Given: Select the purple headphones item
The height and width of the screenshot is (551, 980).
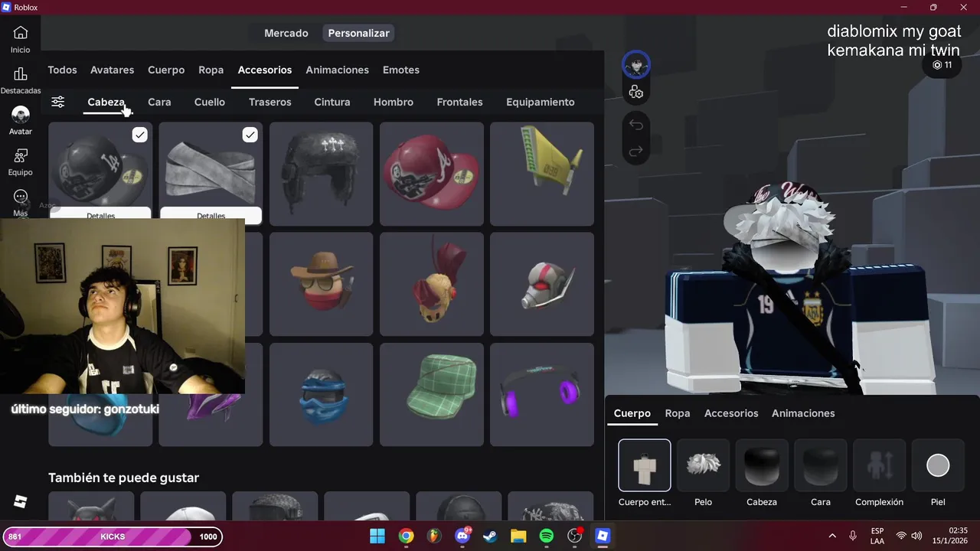Looking at the screenshot, I should pyautogui.click(x=542, y=394).
